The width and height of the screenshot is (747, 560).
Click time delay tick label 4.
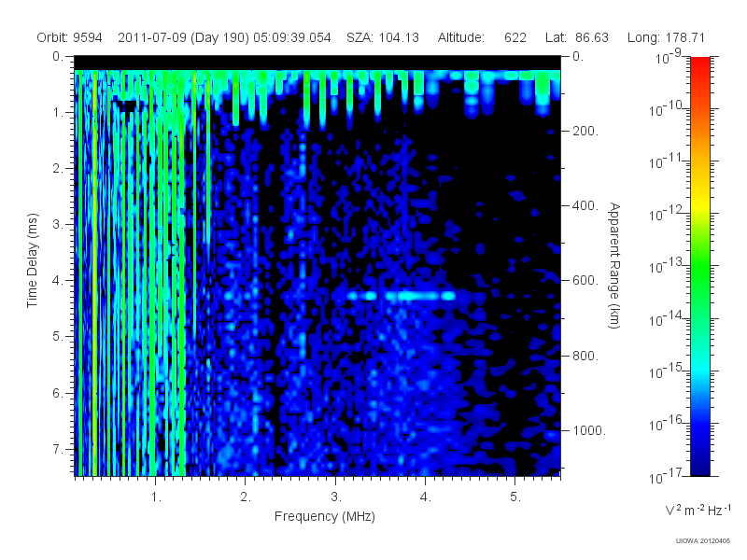58,281
